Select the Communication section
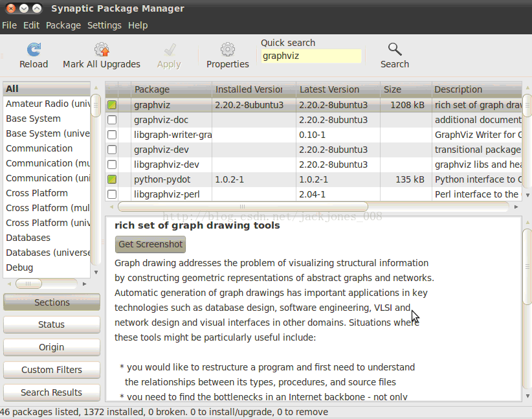Screen dimensions: 532x419 click(x=47, y=148)
